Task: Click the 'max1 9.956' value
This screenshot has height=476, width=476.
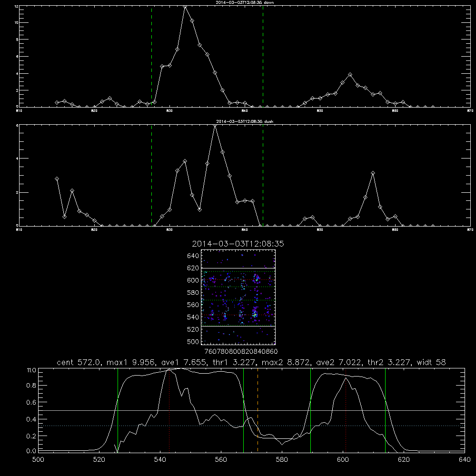Action: pyautogui.click(x=130, y=362)
